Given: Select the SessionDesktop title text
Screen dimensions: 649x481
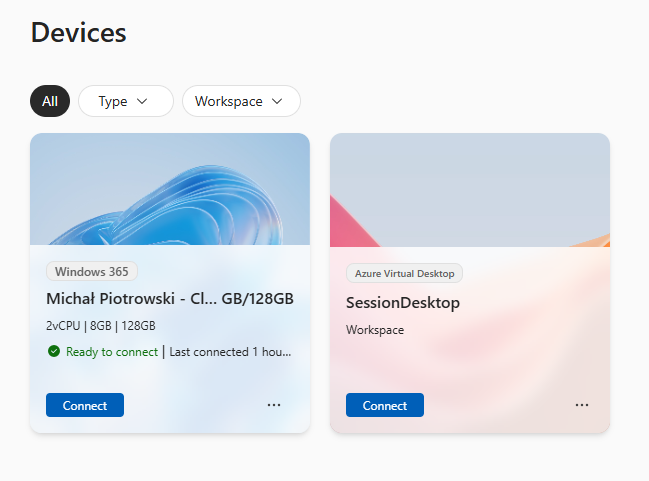Looking at the screenshot, I should (403, 303).
